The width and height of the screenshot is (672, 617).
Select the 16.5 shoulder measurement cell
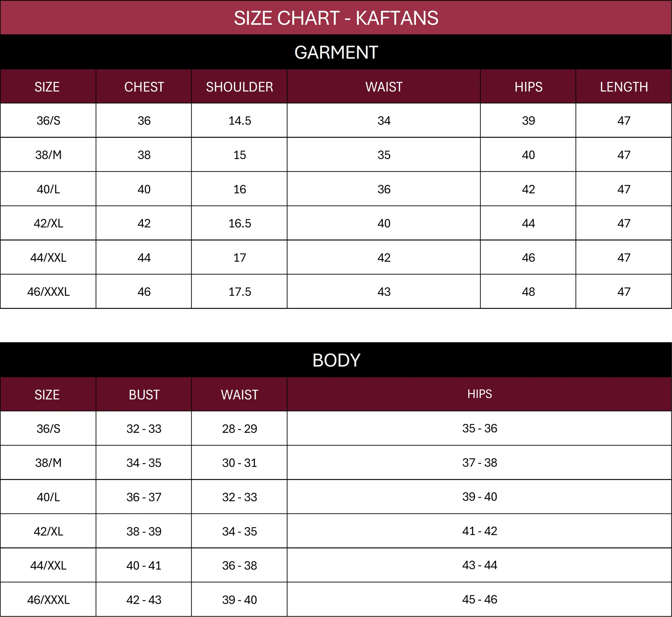(239, 223)
